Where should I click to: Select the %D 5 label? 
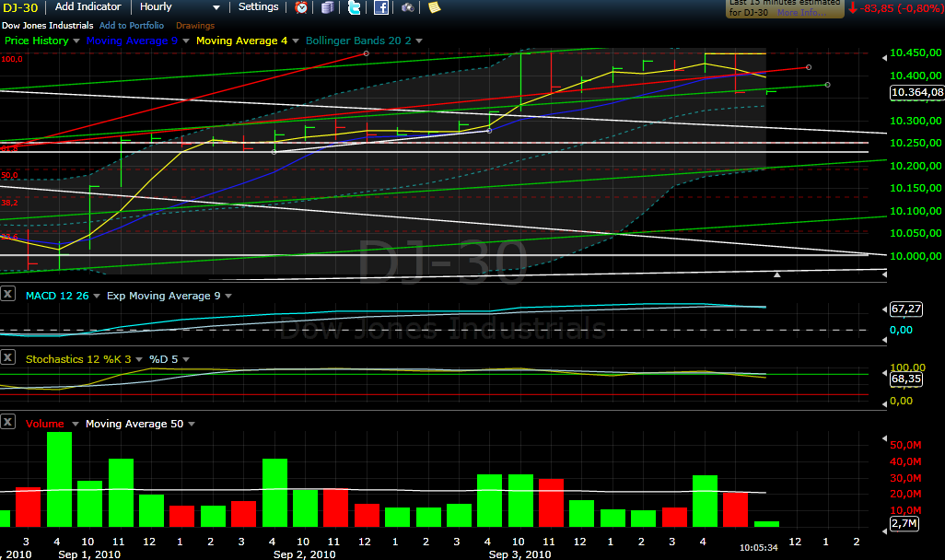click(x=163, y=358)
